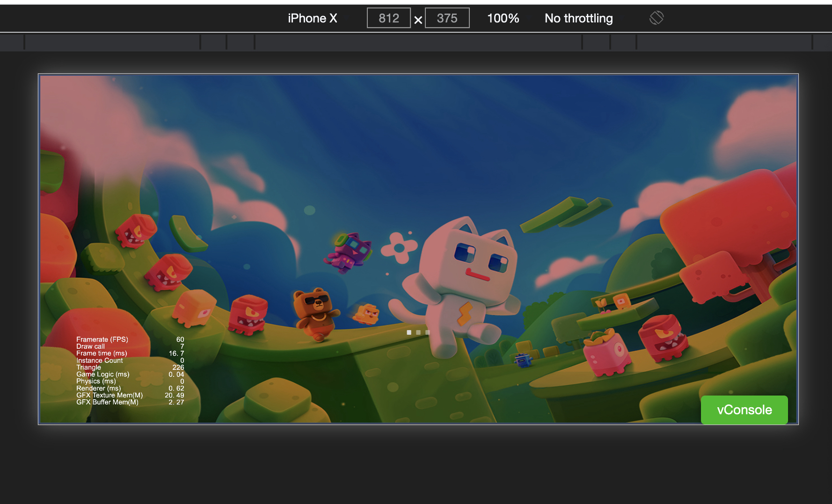Click the GFX Buffer Mem(M) label
Image resolution: width=832 pixels, height=504 pixels.
click(107, 402)
